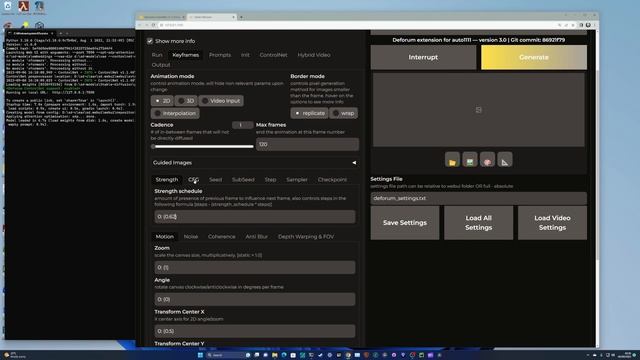Click the taskbar search box
This screenshot has height=360, width=640.
[225, 355]
